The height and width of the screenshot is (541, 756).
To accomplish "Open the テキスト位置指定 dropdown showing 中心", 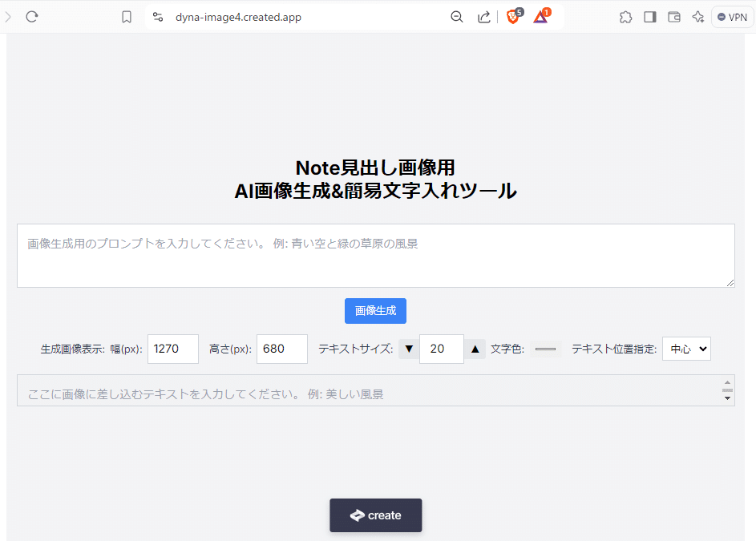I will (x=686, y=349).
